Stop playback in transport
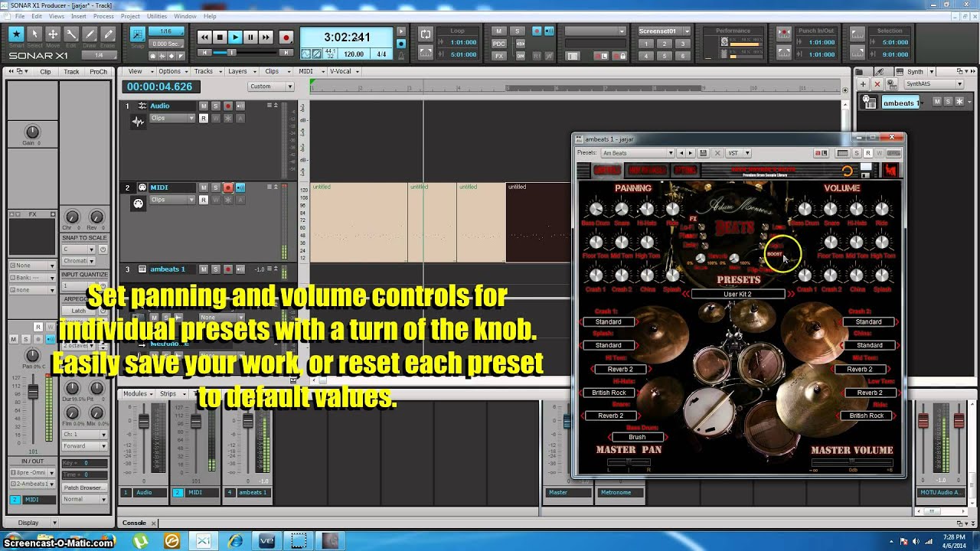 point(220,37)
